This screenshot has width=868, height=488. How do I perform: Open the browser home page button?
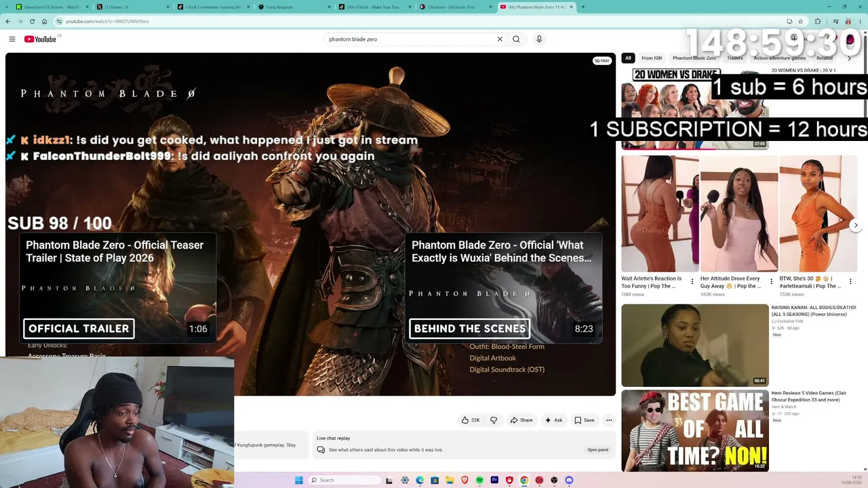(44, 21)
